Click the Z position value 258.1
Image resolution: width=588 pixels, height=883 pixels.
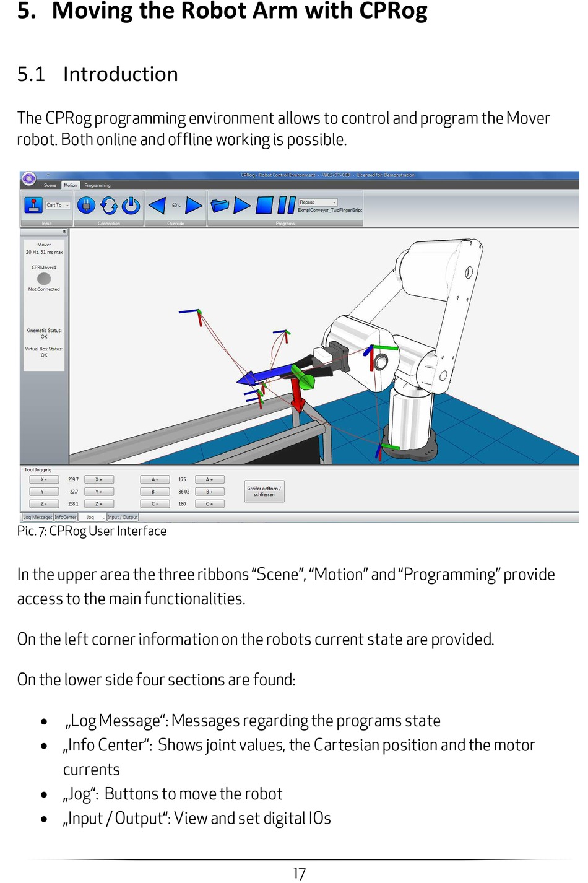point(73,504)
